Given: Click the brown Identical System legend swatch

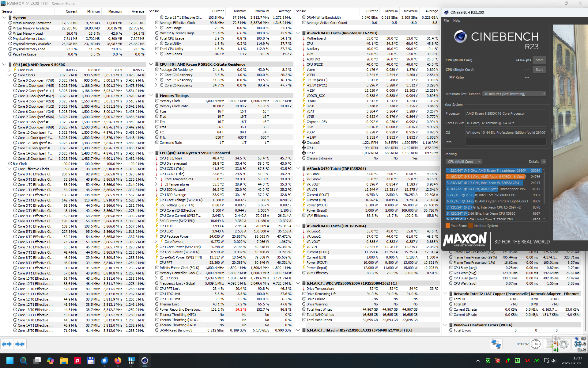Looking at the screenshot, I should [x=471, y=226].
